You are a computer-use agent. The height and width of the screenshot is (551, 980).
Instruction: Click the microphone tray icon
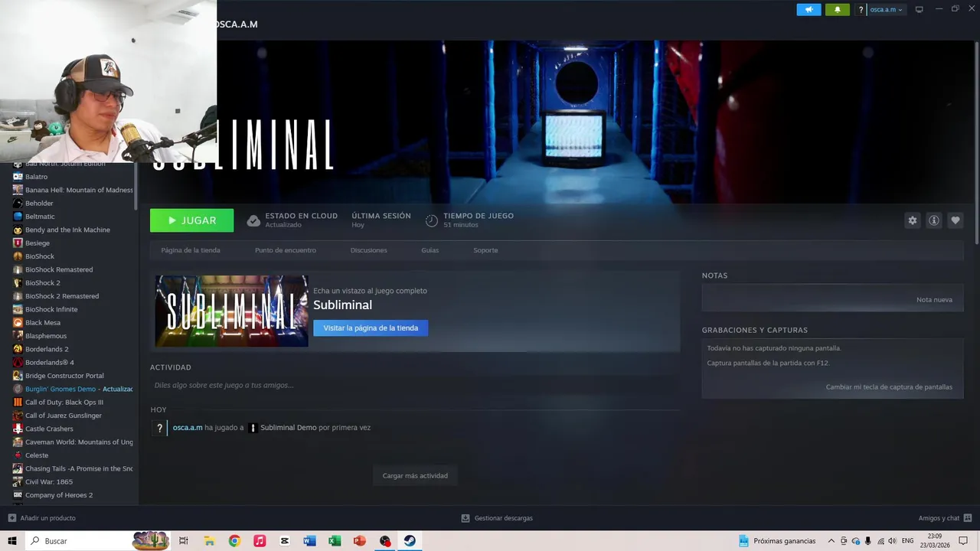click(868, 541)
